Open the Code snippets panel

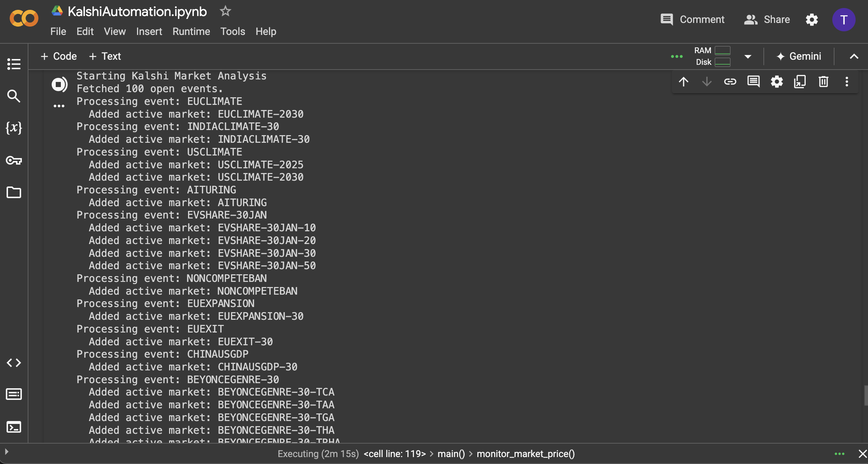pyautogui.click(x=14, y=363)
